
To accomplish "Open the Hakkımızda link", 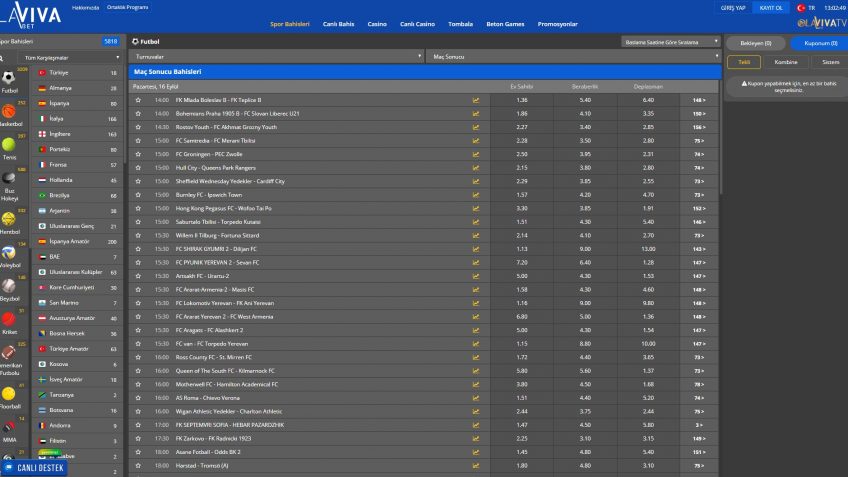I will [85, 8].
